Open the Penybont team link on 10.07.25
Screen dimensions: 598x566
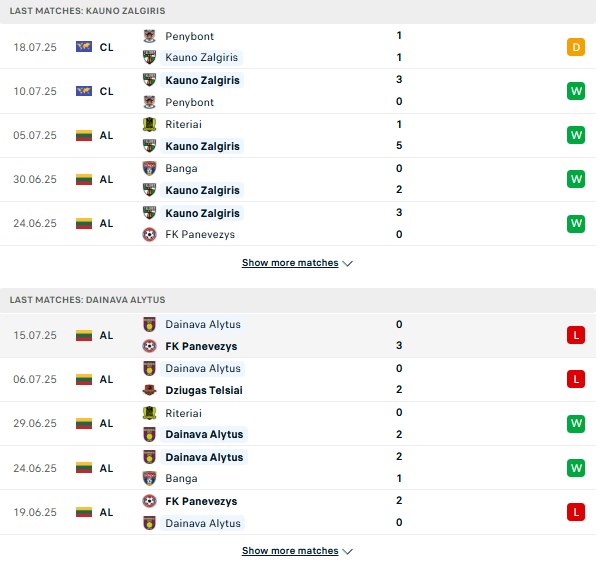190,102
